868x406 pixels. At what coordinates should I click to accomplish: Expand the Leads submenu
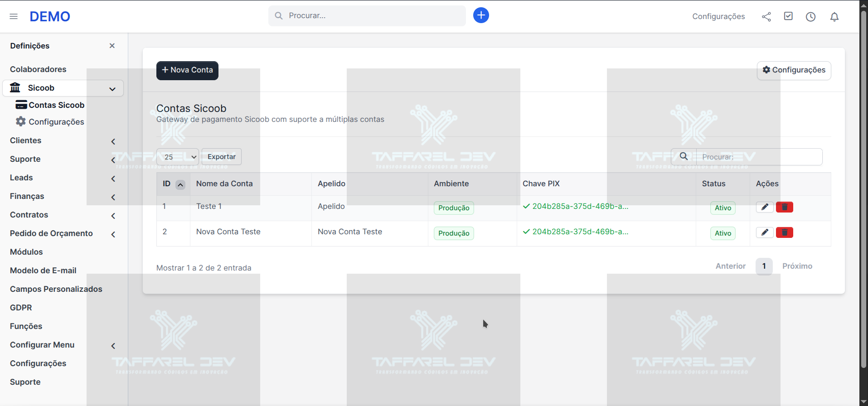tap(113, 179)
